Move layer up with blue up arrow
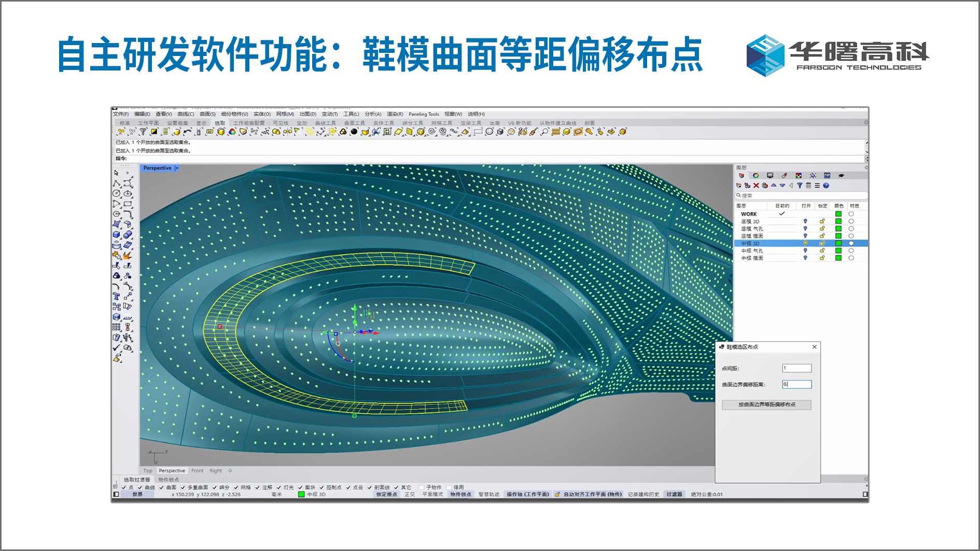 coord(774,186)
